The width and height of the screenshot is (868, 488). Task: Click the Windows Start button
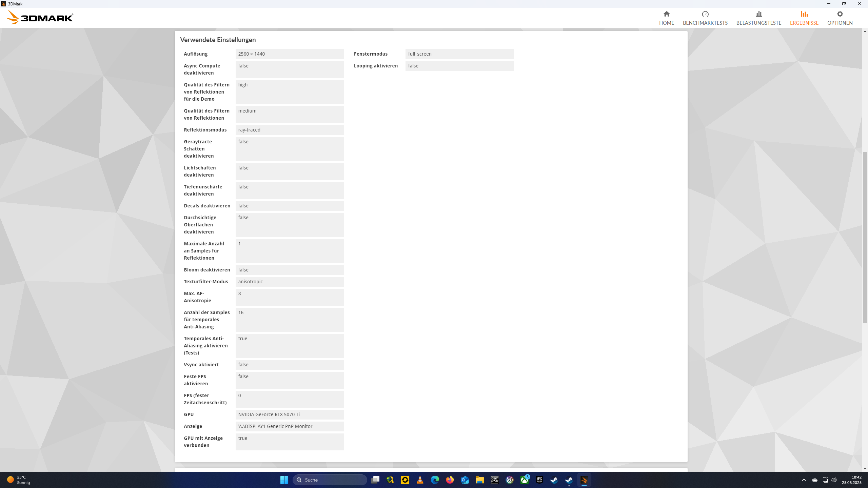[x=284, y=480]
